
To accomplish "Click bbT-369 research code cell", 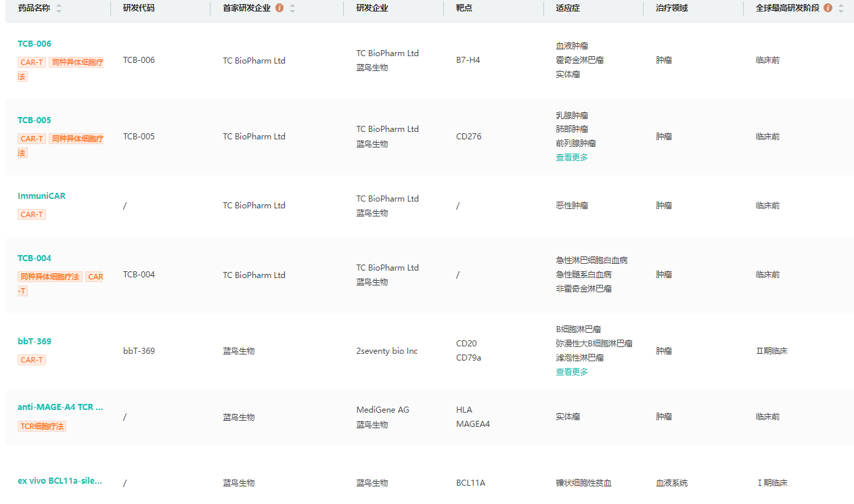I will [139, 351].
